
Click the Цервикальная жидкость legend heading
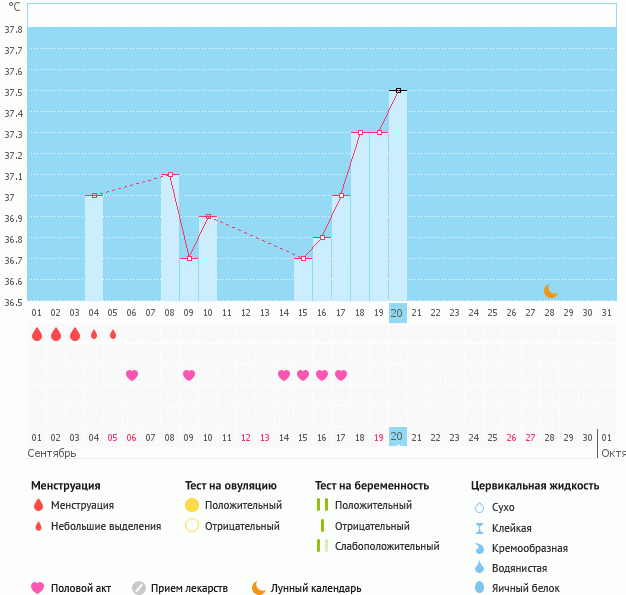(x=535, y=485)
